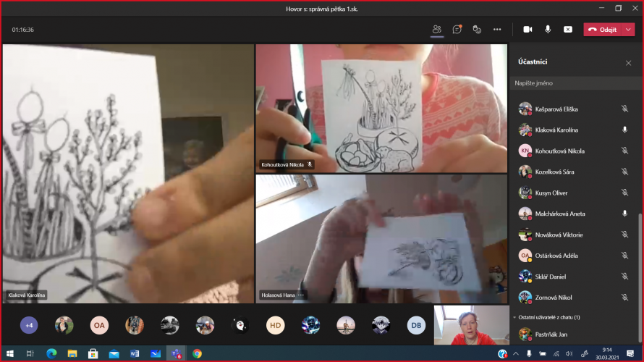Click the DB participant avatar in bottom strip
The height and width of the screenshot is (362, 644).
(x=416, y=325)
